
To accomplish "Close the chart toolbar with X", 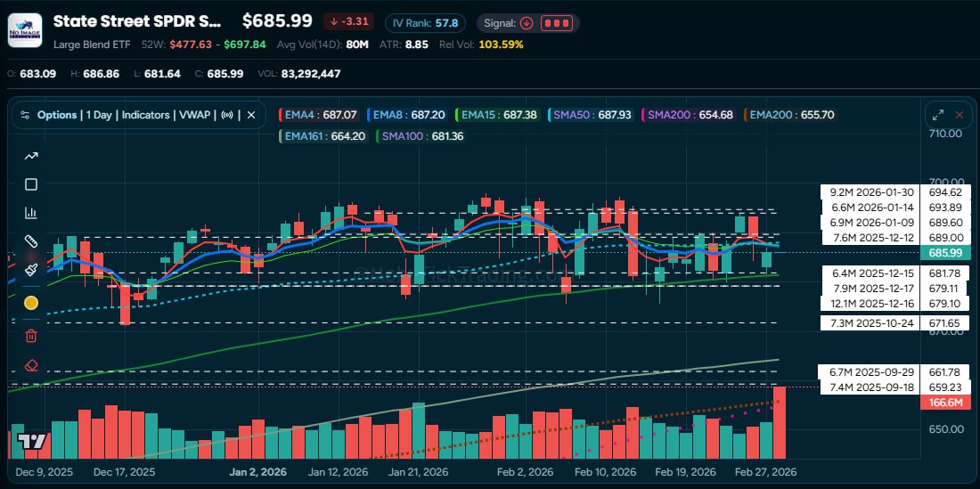I will (x=251, y=115).
